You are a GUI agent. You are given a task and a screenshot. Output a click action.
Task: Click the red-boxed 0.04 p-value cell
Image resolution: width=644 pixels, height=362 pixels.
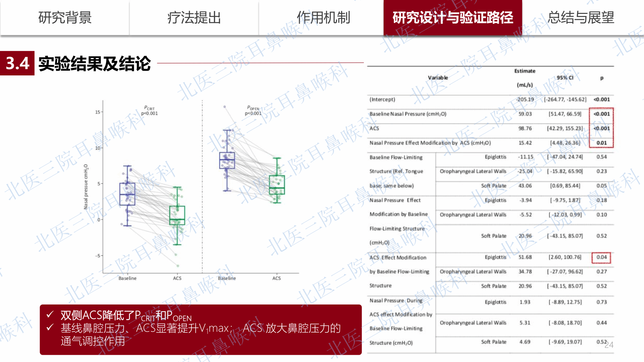(601, 257)
